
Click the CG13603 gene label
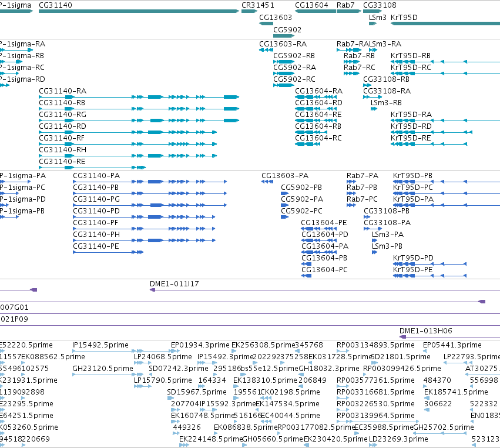276,18
